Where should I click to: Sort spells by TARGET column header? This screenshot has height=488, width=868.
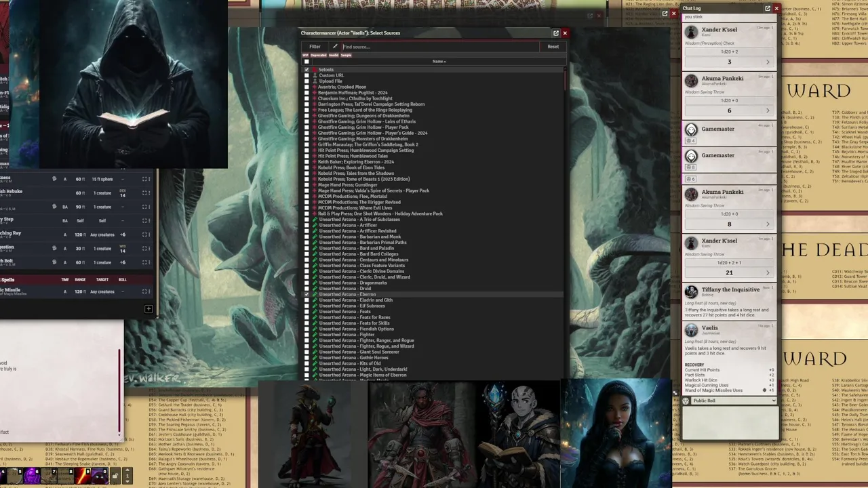tap(102, 279)
